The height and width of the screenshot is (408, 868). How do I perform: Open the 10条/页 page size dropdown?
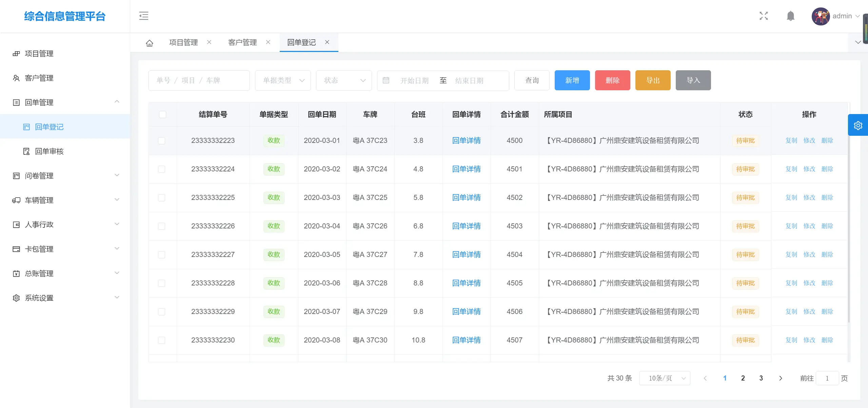pos(665,378)
